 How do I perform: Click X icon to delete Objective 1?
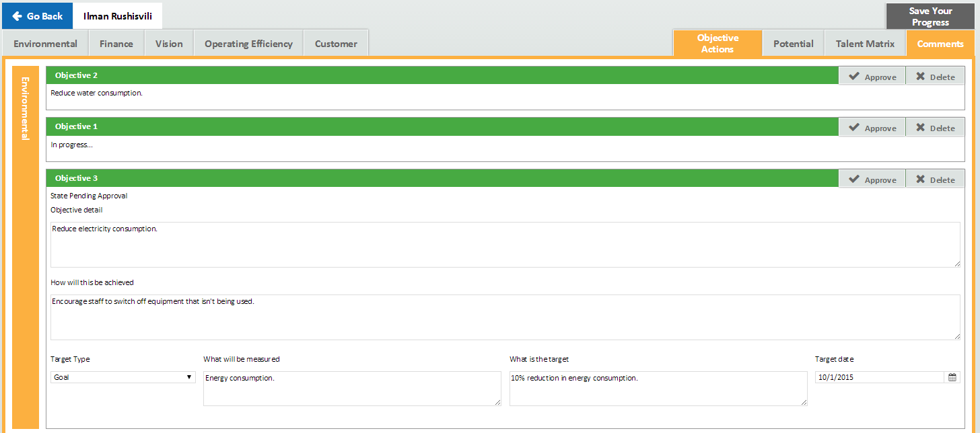[x=920, y=127]
